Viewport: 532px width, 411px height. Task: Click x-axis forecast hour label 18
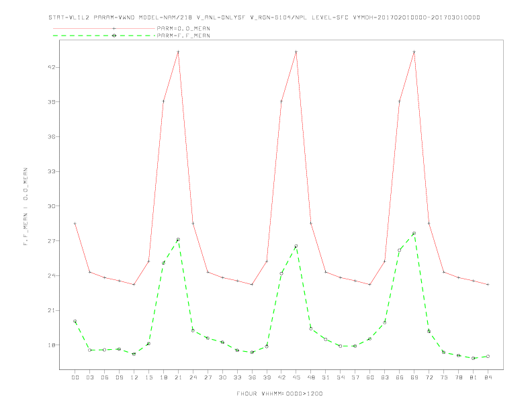coord(163,377)
